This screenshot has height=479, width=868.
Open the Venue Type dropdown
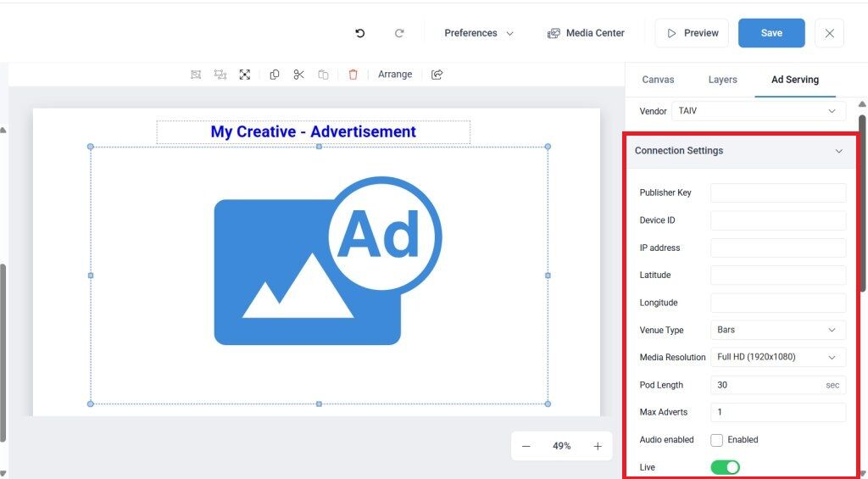[778, 330]
